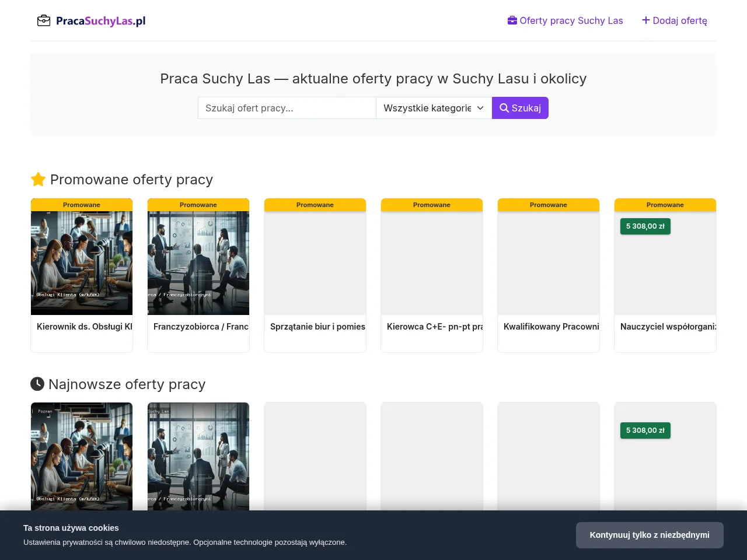Click the clock icon beside Najnowsze oferty pracy
Image resolution: width=747 pixels, height=560 pixels.
pos(37,384)
